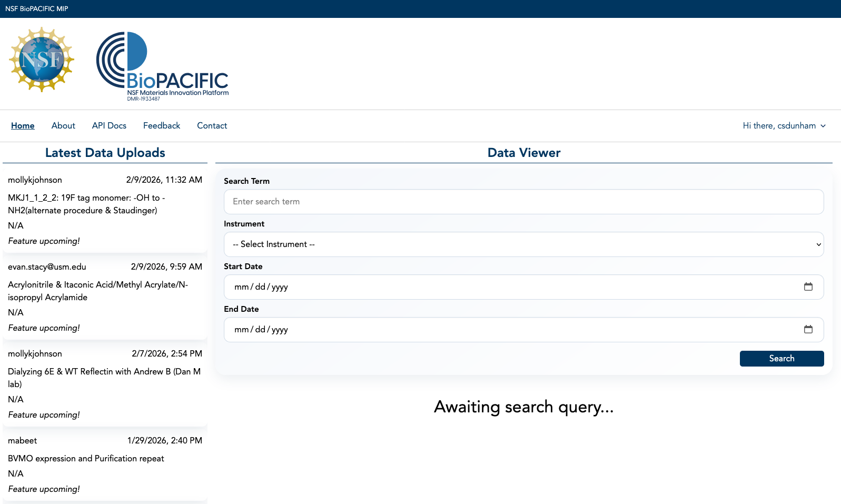
Task: Navigate to API Docs
Action: click(x=109, y=126)
